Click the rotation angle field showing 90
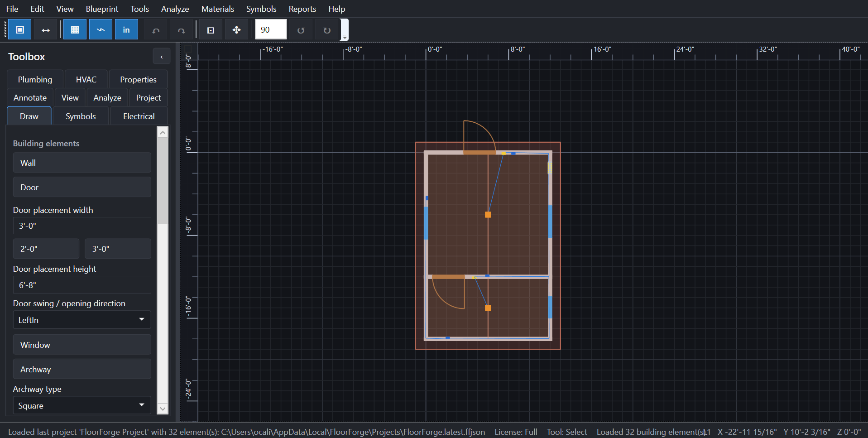The image size is (868, 438). (x=271, y=30)
